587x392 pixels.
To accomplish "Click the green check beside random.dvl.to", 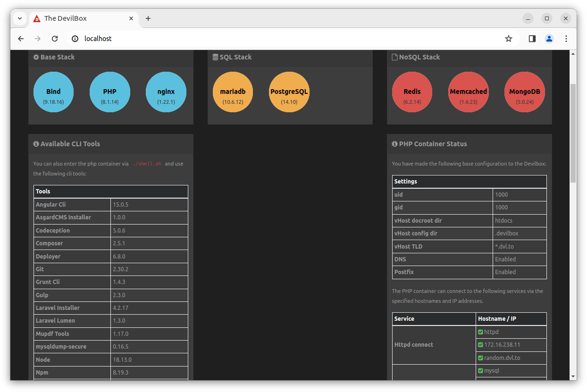I will point(481,358).
